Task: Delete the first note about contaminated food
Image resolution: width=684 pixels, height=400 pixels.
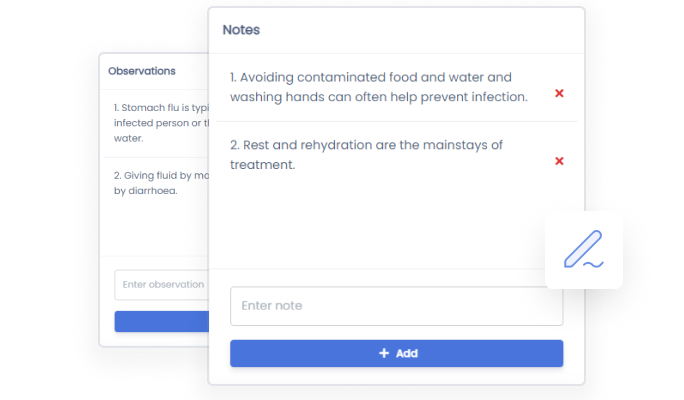Action: pos(559,93)
